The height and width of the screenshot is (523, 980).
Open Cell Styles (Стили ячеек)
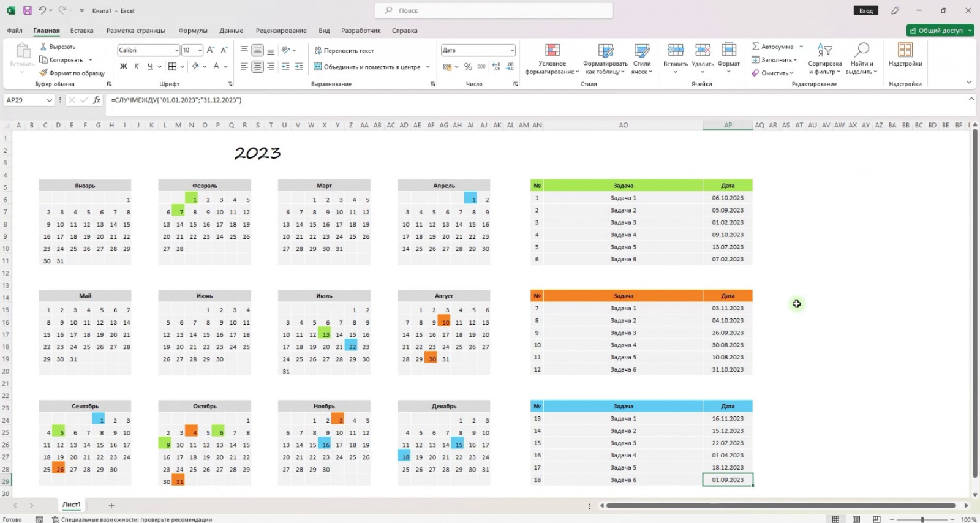[x=642, y=59]
